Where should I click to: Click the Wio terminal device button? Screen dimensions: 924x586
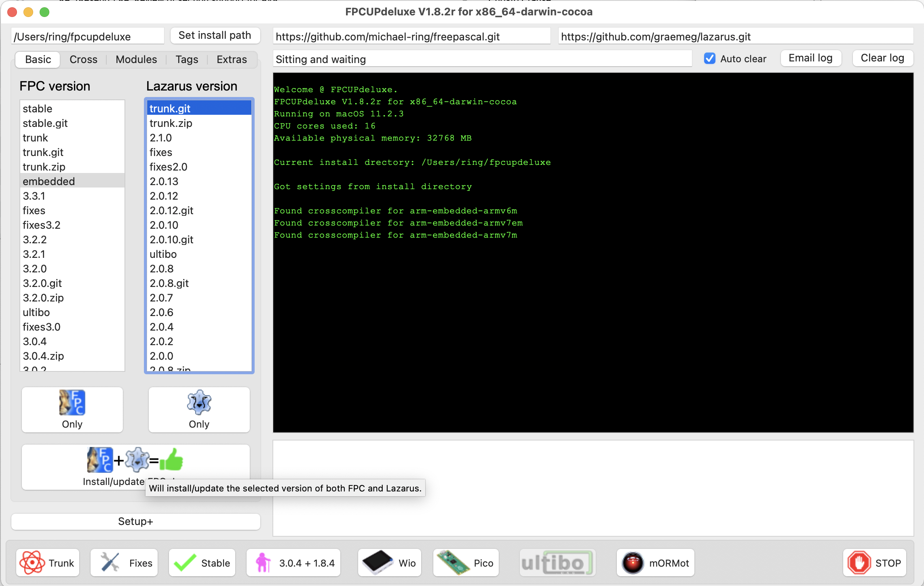tap(390, 563)
